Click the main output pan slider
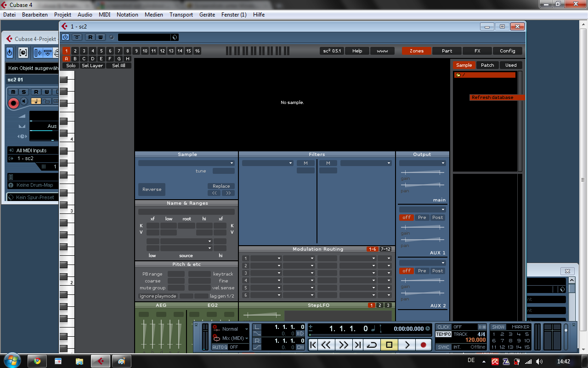The width and height of the screenshot is (588, 368). [422, 184]
